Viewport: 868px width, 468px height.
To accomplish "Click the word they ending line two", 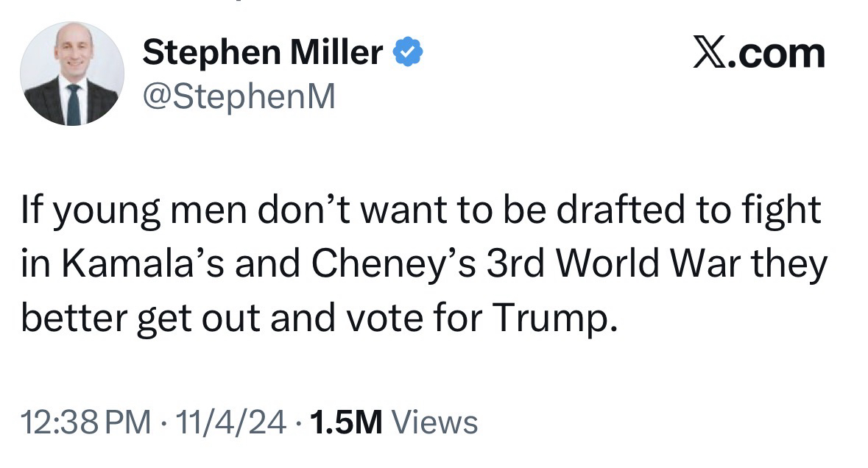I will click(x=792, y=264).
